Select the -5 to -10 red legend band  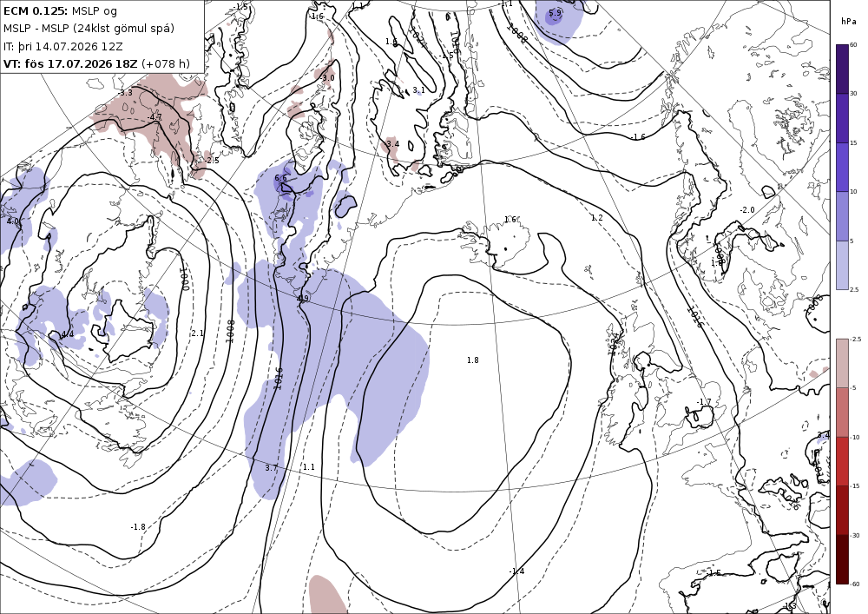pyautogui.click(x=842, y=412)
